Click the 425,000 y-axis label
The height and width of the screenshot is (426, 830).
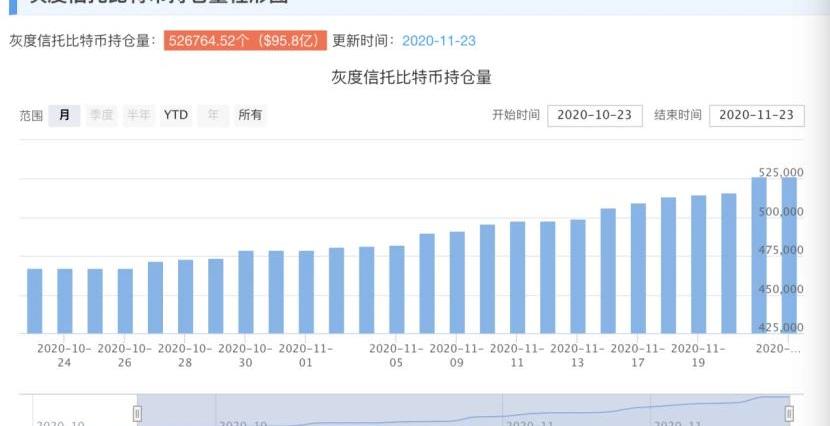[x=781, y=328]
